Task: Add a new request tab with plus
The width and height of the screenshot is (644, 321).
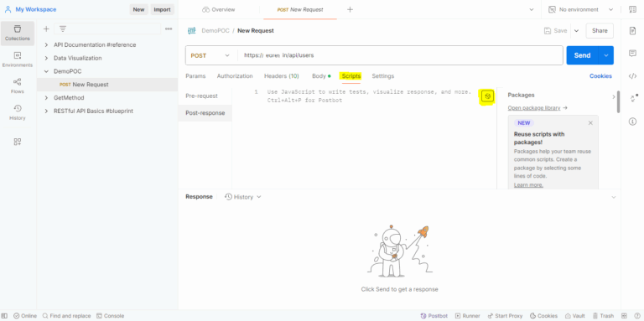Action: pos(350,9)
